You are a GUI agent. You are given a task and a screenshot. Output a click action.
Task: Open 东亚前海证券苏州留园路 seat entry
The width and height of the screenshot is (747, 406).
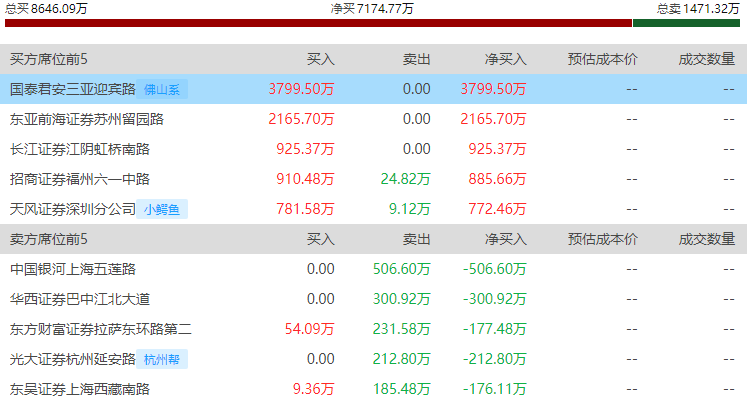(x=87, y=119)
